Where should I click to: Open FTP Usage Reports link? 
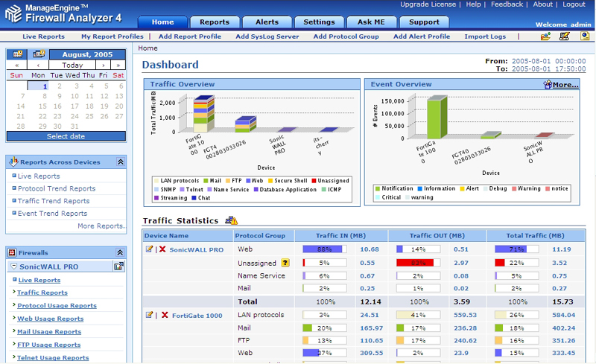tap(48, 345)
